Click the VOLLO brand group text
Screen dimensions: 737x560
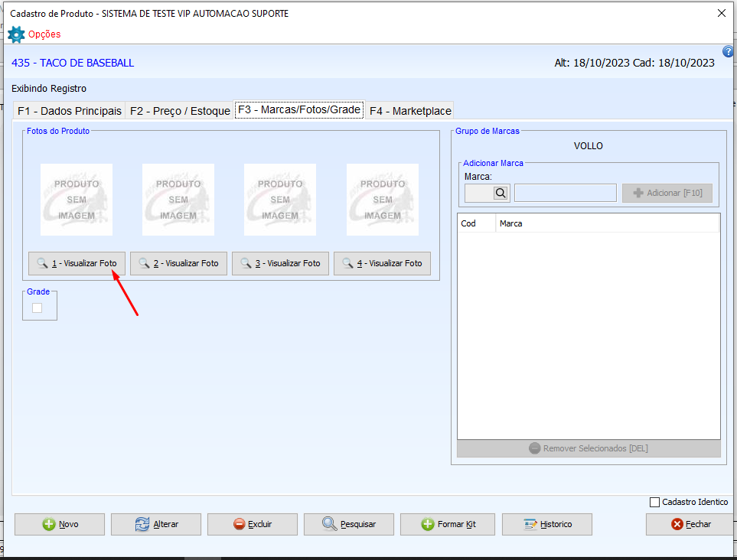[588, 146]
